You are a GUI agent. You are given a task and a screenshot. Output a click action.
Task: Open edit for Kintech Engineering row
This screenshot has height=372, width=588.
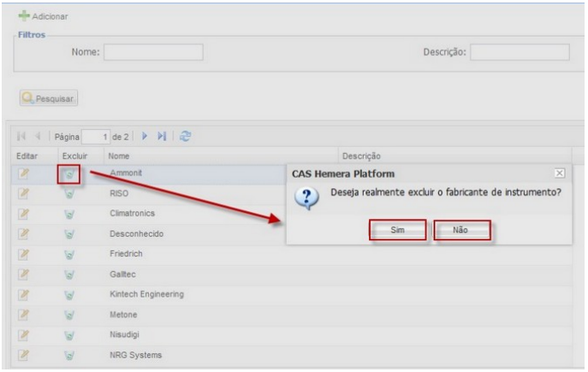click(25, 294)
